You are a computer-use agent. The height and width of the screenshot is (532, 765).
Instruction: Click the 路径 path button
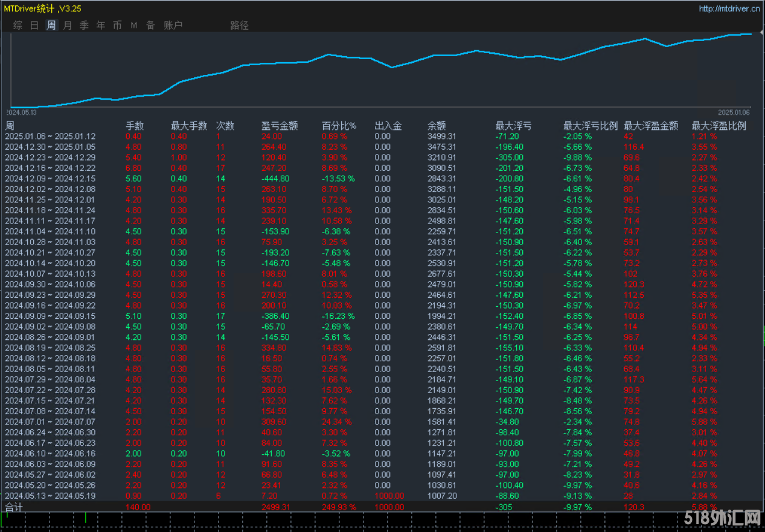[x=239, y=25]
